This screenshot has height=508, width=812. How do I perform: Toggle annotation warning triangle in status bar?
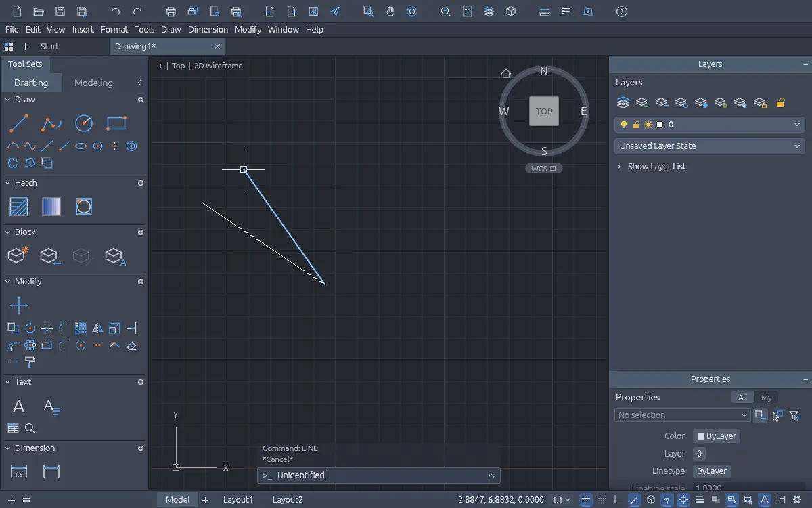coord(765,500)
